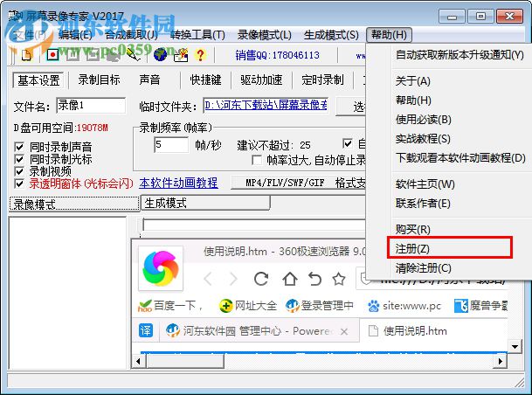
Task: Toggle 自动获取新版本升级通知(Y) entry
Action: tap(459, 55)
